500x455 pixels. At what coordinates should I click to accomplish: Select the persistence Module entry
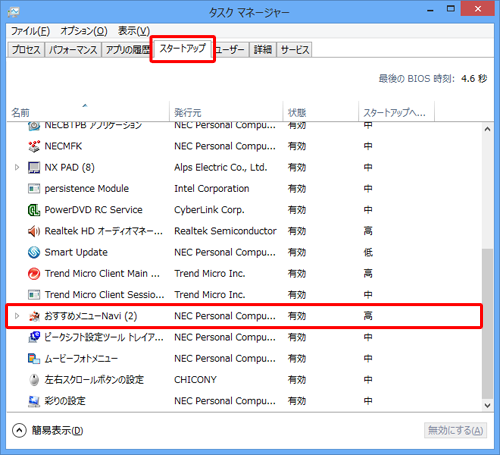(x=87, y=189)
